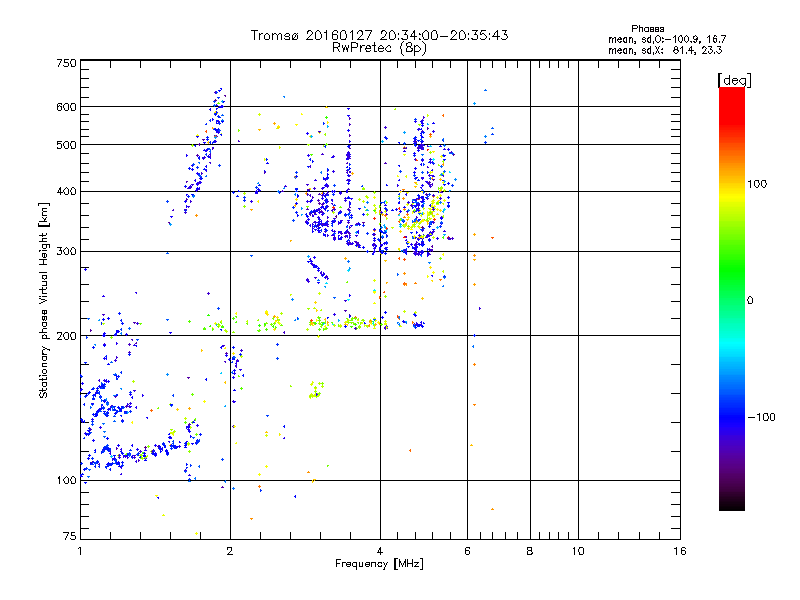Click the x-axis tick label '6'
This screenshot has height=600, width=800.
[467, 551]
